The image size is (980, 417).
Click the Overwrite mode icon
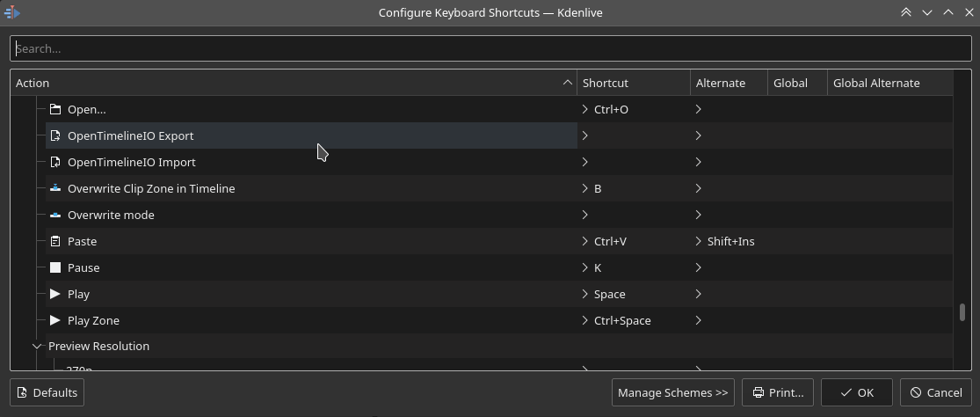(x=55, y=215)
